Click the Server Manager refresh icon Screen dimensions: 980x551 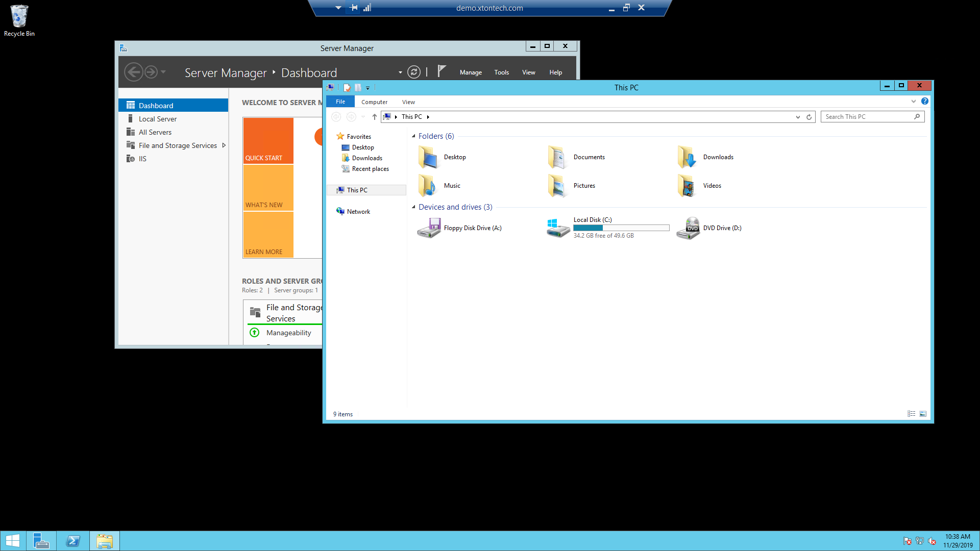(x=414, y=72)
